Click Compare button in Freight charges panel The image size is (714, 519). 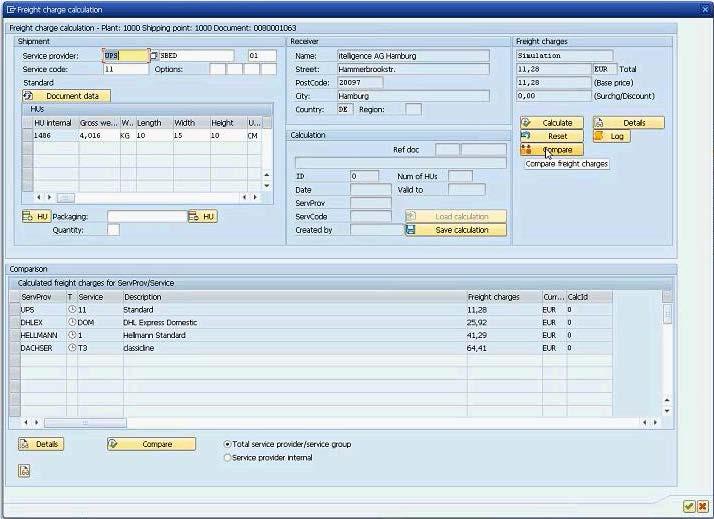(552, 150)
